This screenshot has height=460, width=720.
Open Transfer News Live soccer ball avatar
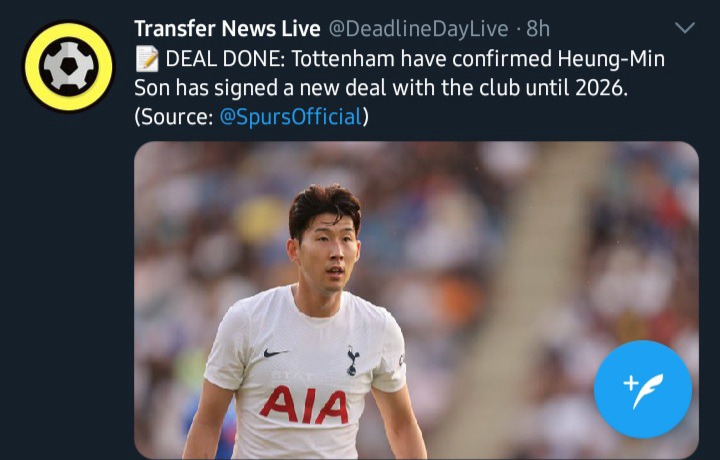point(69,66)
